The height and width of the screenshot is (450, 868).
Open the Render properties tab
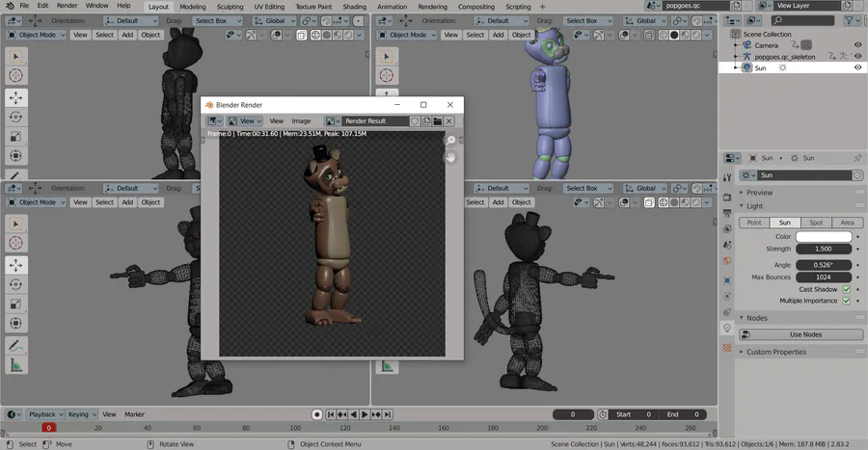coord(727,198)
